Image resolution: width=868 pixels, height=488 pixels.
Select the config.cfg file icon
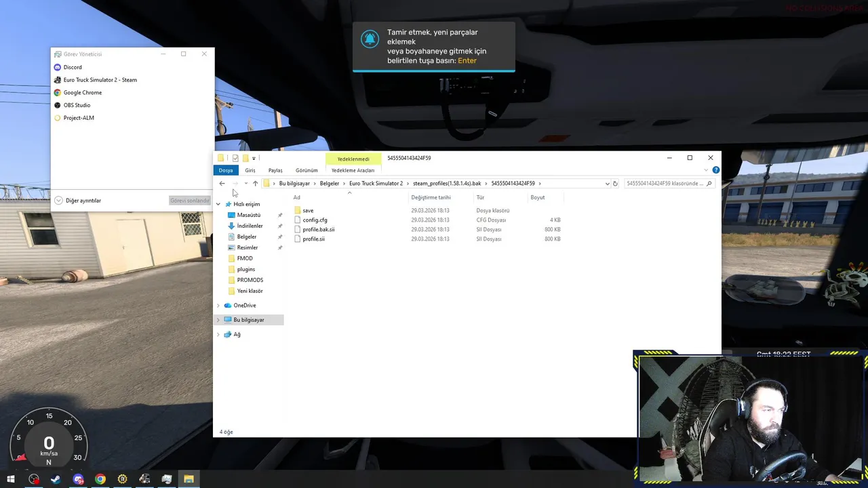(x=298, y=220)
